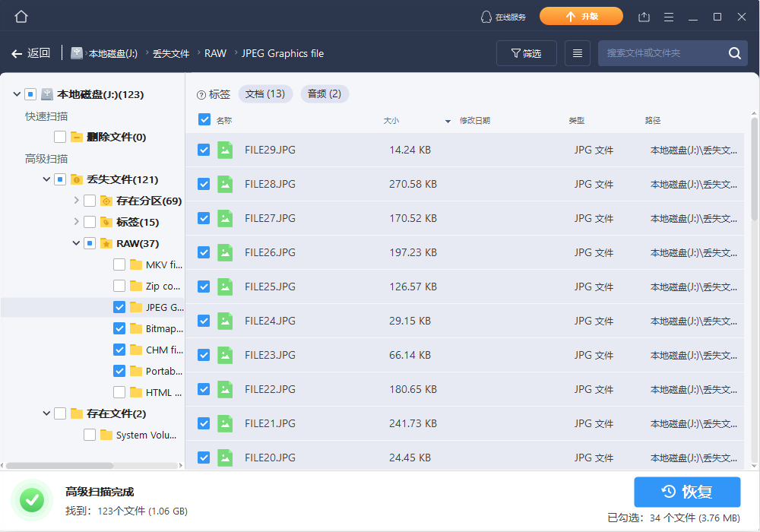The height and width of the screenshot is (532, 760).
Task: Switch to the 音频(2) tab
Action: click(x=325, y=94)
